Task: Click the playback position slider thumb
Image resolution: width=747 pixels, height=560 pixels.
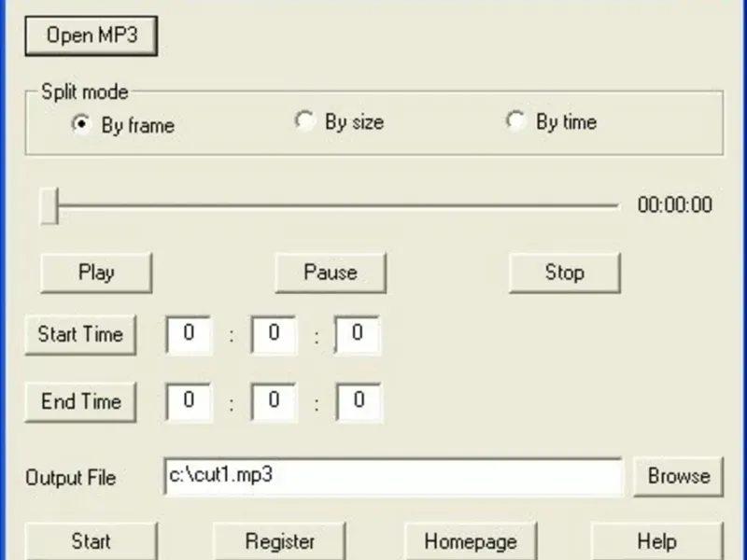Action: pyautogui.click(x=49, y=205)
